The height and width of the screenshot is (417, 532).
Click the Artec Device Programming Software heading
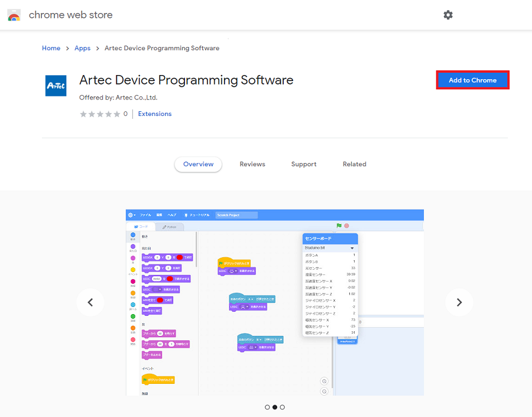pos(186,80)
